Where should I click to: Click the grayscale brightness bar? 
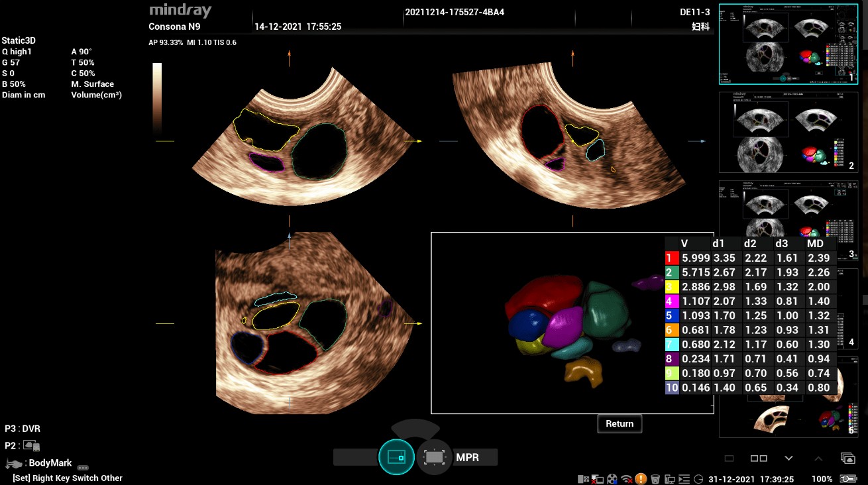click(157, 99)
